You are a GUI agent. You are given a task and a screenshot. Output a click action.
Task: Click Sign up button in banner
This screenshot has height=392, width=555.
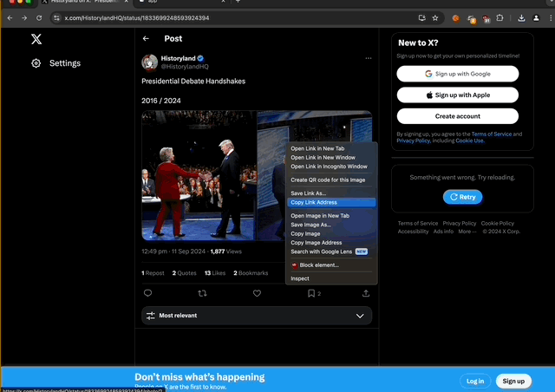513,381
